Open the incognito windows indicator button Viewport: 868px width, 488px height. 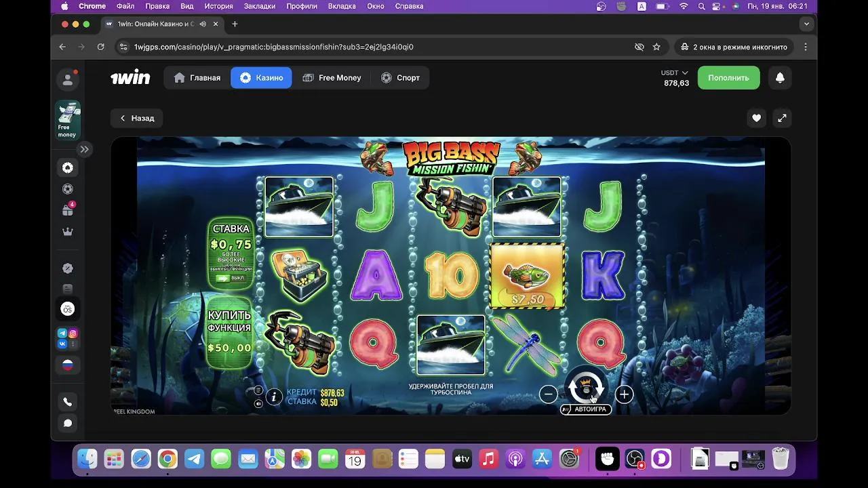point(734,47)
